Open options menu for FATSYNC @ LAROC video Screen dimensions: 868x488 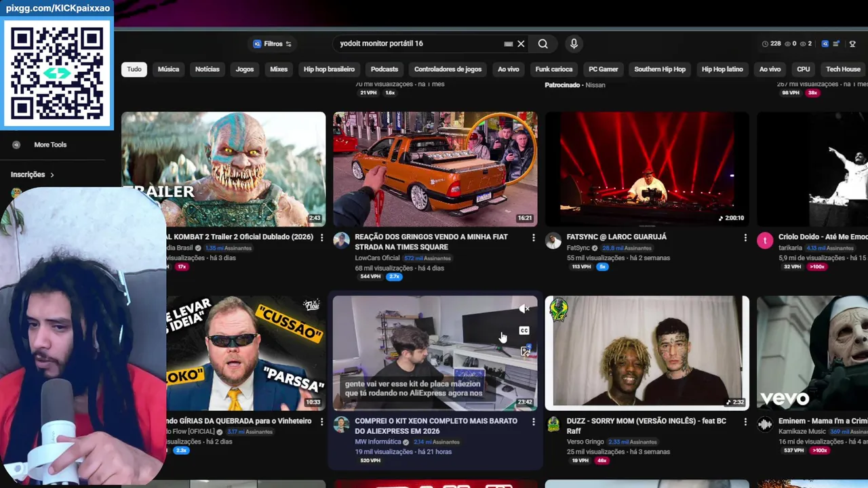tap(745, 238)
